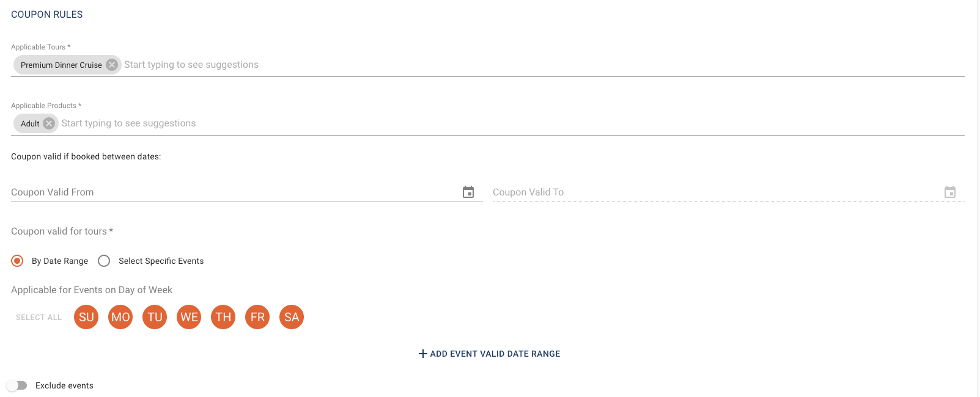The height and width of the screenshot is (397, 980).
Task: Remove the Premium Dinner Cruise chip
Action: [112, 65]
